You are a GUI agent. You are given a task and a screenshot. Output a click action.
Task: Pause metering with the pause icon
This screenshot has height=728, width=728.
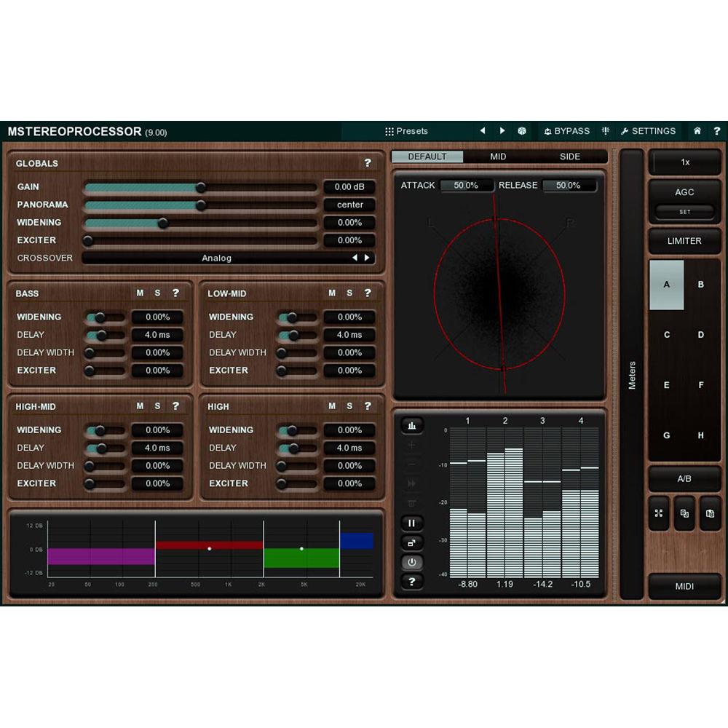(412, 522)
